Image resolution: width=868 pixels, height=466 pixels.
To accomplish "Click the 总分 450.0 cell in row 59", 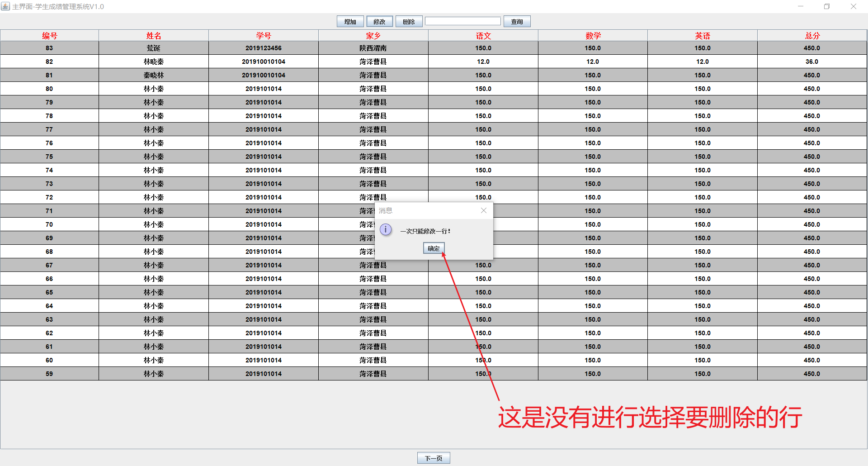I will point(812,374).
